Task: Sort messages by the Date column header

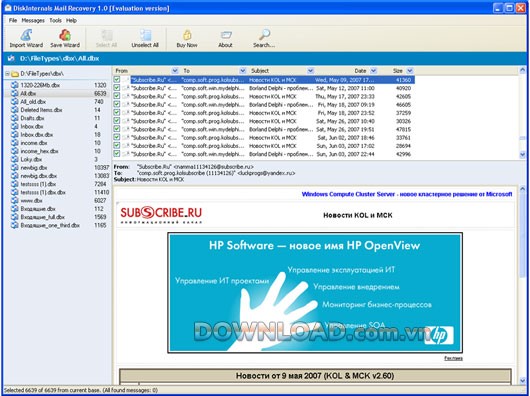Action: tap(360, 71)
